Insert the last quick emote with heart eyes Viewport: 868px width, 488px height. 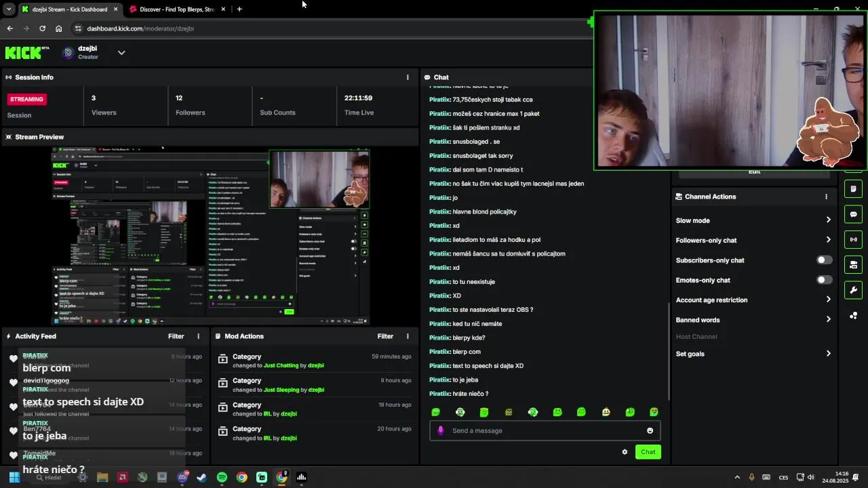654,412
